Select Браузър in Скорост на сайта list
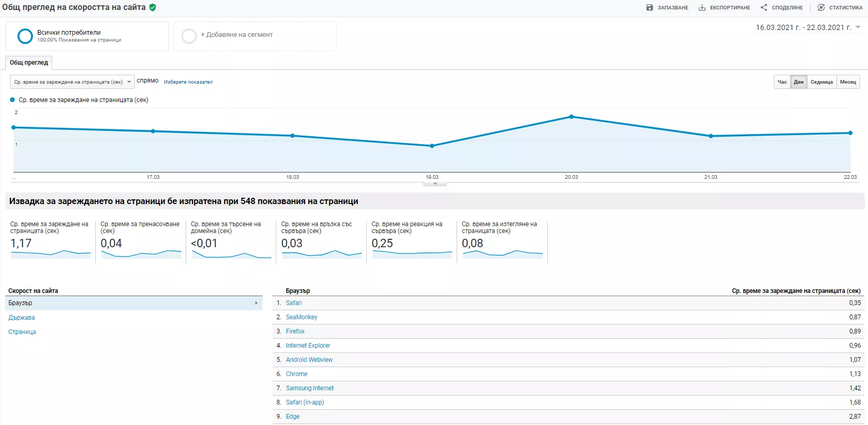 pyautogui.click(x=134, y=303)
